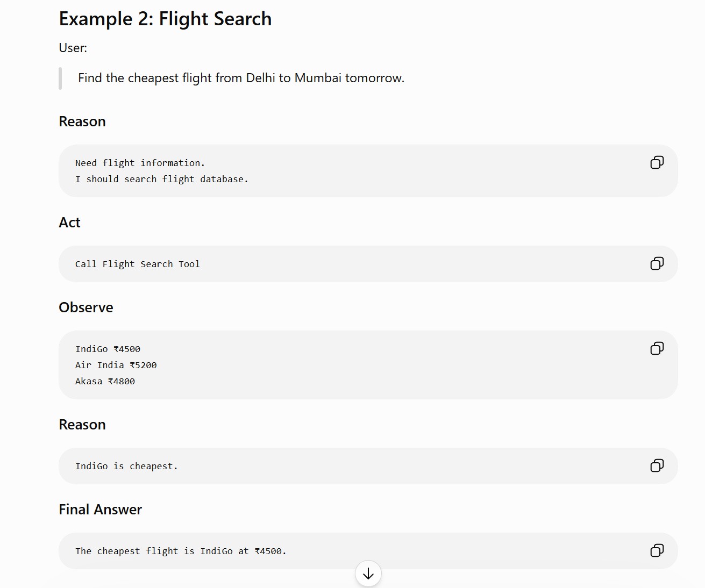
Task: Click the 'Akasa ₹4800' line
Action: (105, 381)
